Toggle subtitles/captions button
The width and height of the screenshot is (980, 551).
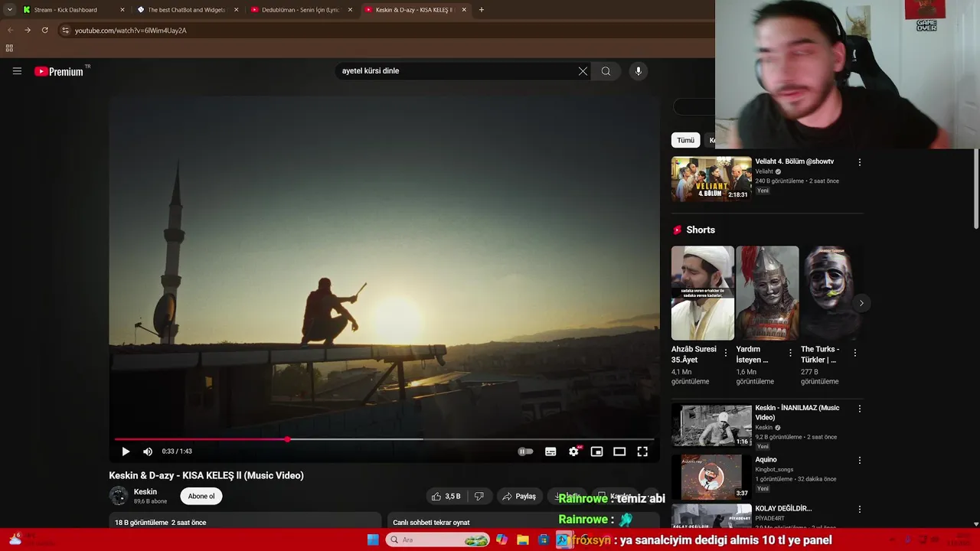pos(550,452)
